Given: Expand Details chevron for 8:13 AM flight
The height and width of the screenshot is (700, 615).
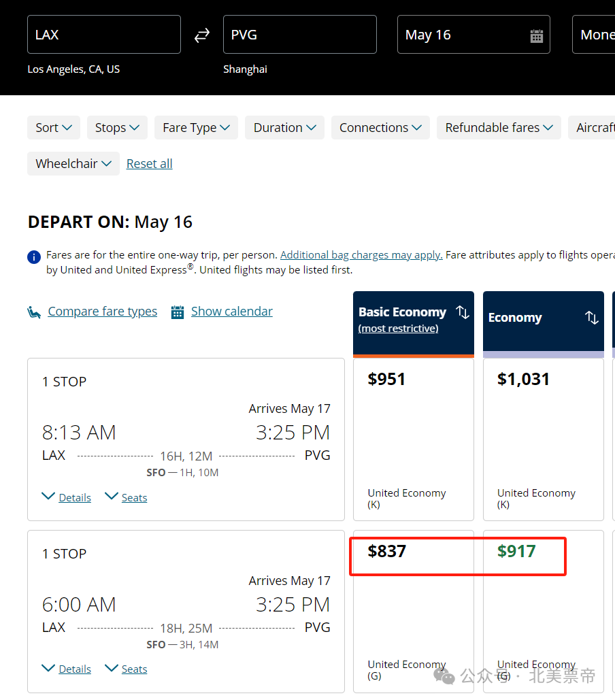Looking at the screenshot, I should pyautogui.click(x=48, y=496).
